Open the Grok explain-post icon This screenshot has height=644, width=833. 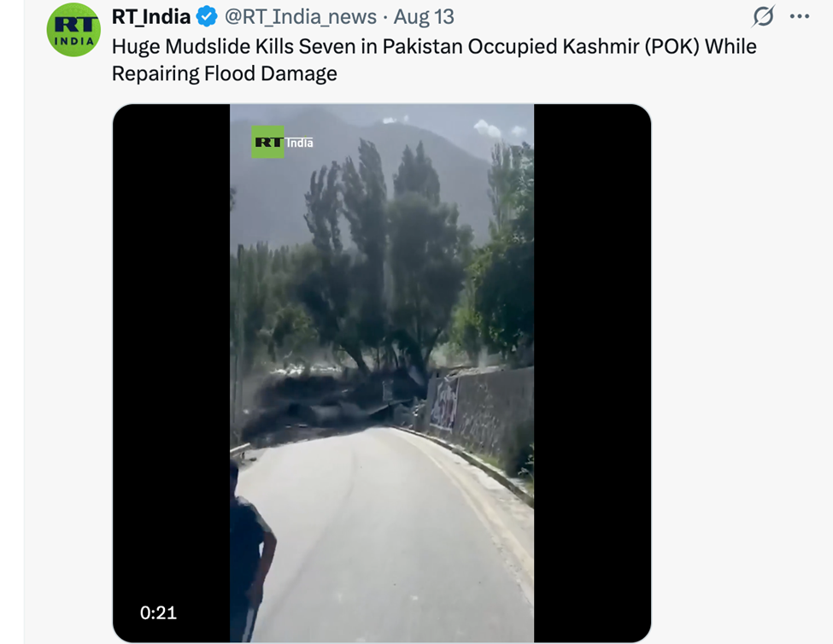pos(764,16)
